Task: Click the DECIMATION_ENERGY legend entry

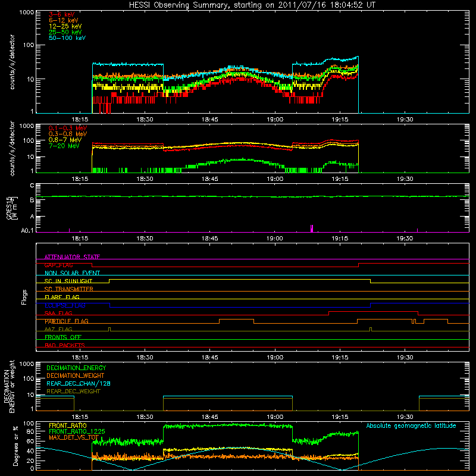Action: [76, 368]
